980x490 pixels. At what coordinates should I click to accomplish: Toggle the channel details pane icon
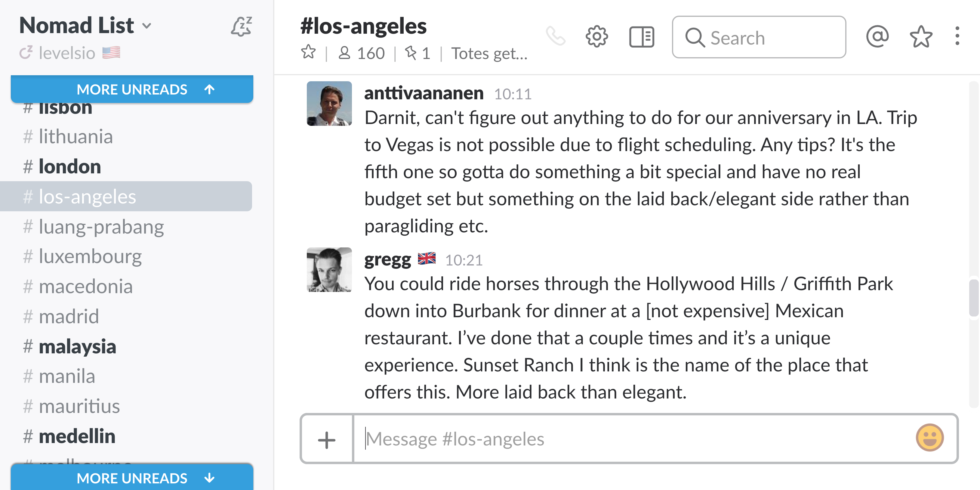[x=641, y=37]
